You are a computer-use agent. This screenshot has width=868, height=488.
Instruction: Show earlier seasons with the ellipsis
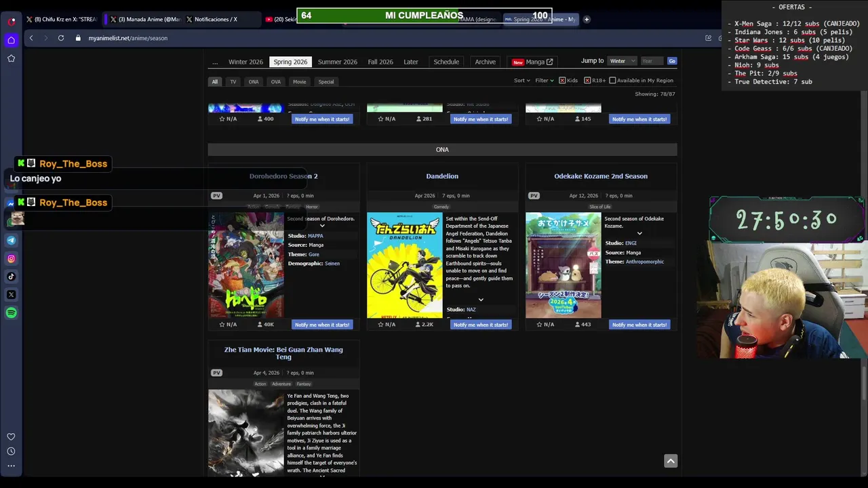pos(215,62)
